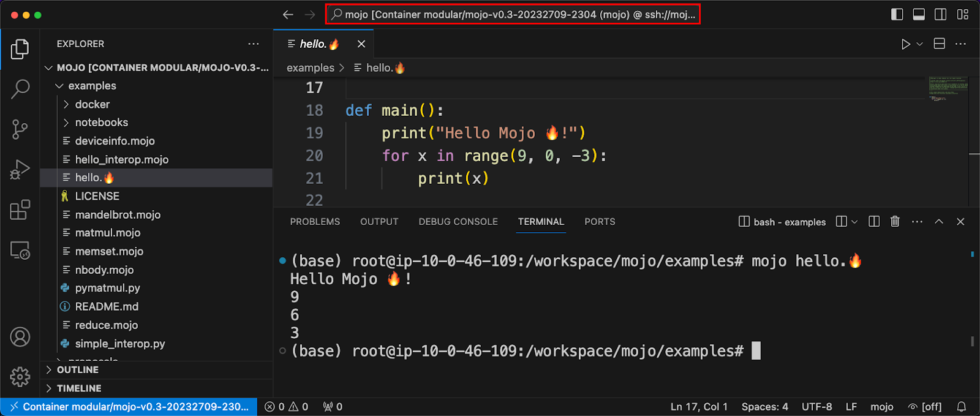Switch to the OUTPUT tab
Image resolution: width=980 pixels, height=416 pixels.
tap(379, 222)
